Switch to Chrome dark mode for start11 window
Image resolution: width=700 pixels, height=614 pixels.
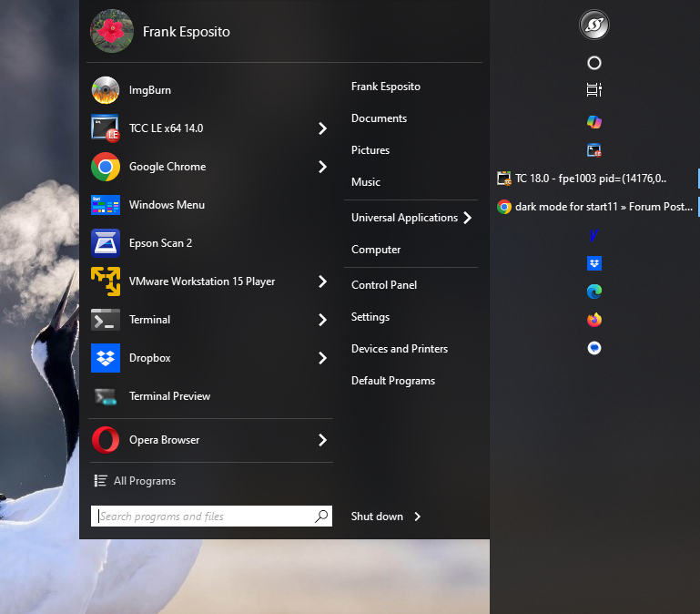tap(594, 207)
